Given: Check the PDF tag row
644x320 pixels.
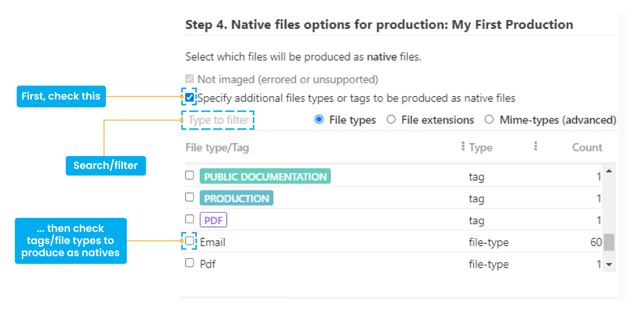Looking at the screenshot, I should 189,219.
